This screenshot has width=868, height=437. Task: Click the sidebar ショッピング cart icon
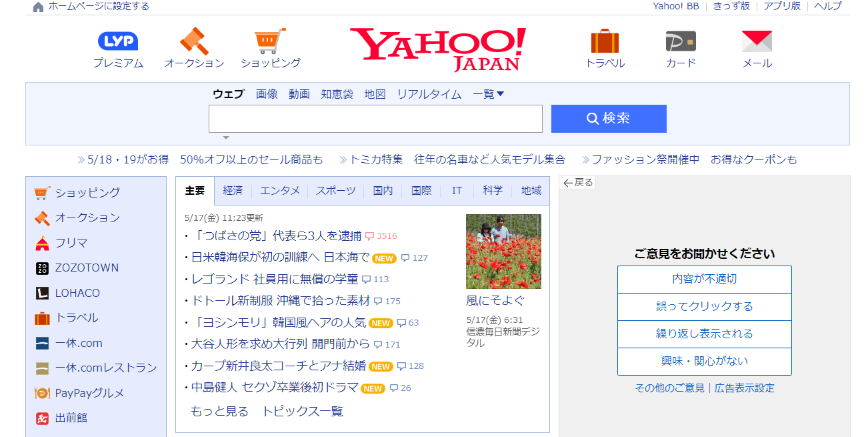[x=42, y=193]
